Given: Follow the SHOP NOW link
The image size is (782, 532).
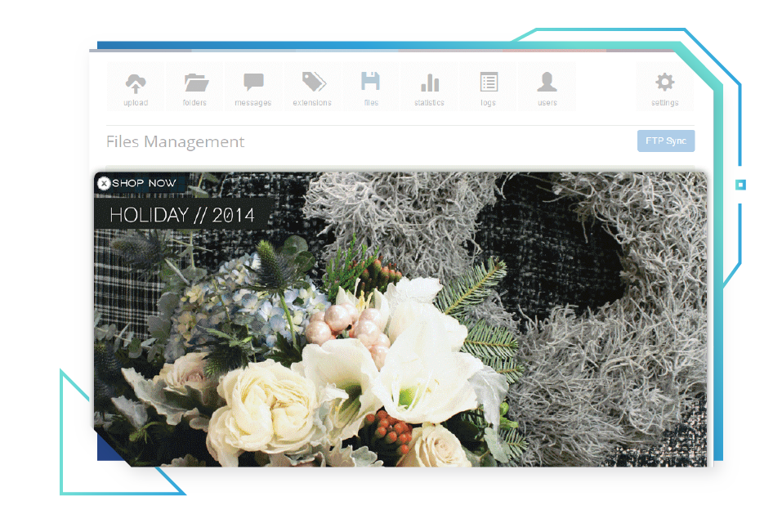Looking at the screenshot, I should coord(144,183).
